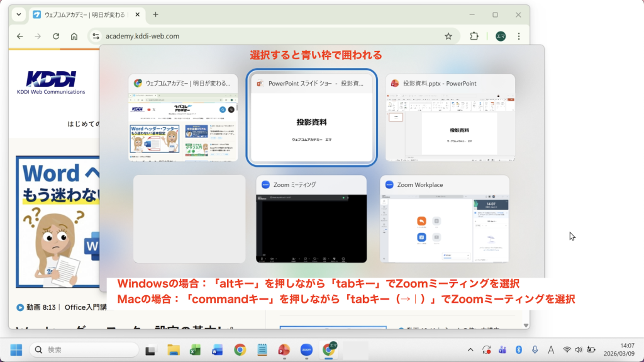
Task: Select 投影資料.pptx PowerPoint window thumbnail
Action: click(x=450, y=118)
